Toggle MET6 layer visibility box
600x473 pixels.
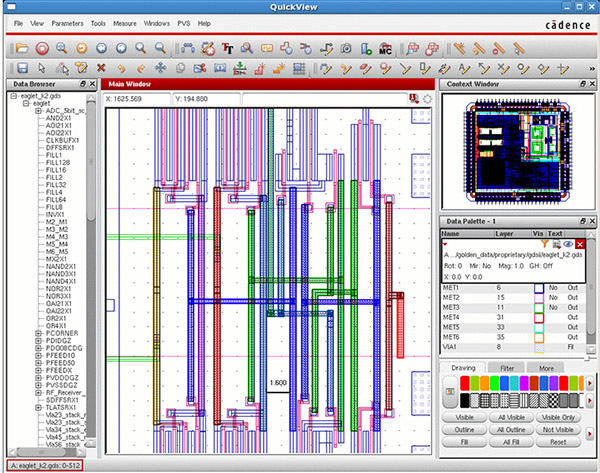tap(539, 338)
